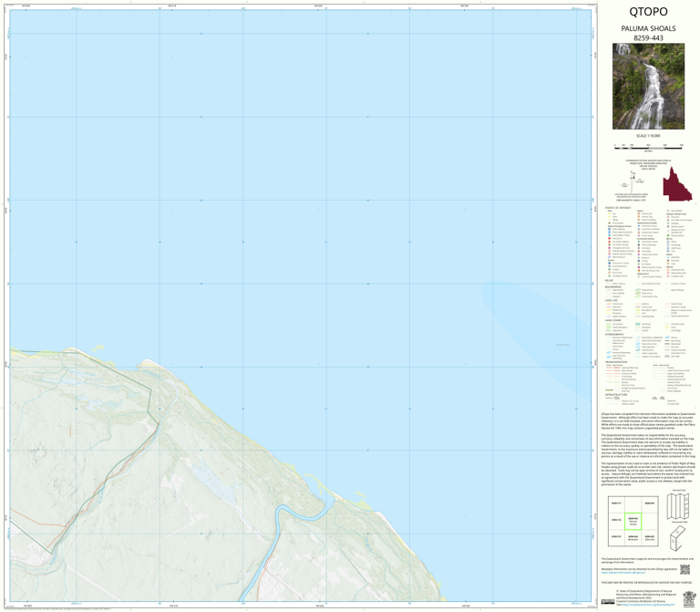Open the QTopo application web link
Screen dimensions: 700x612
click(623, 572)
